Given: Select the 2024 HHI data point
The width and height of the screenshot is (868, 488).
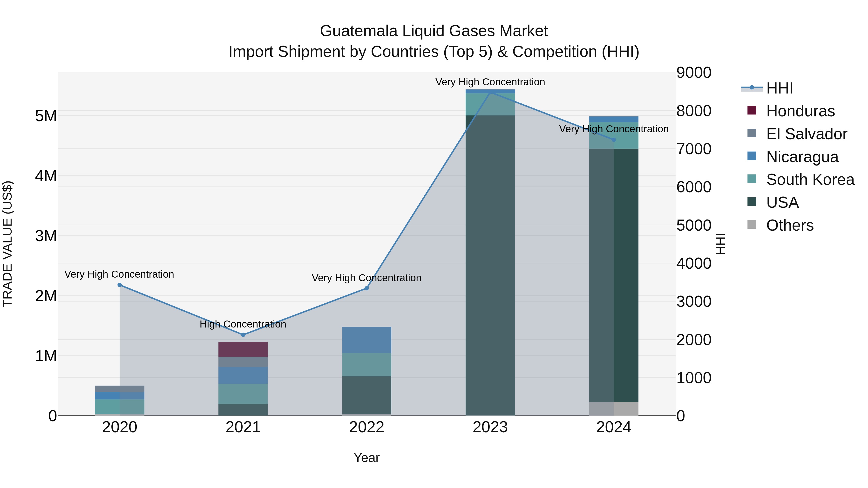Looking at the screenshot, I should click(614, 140).
